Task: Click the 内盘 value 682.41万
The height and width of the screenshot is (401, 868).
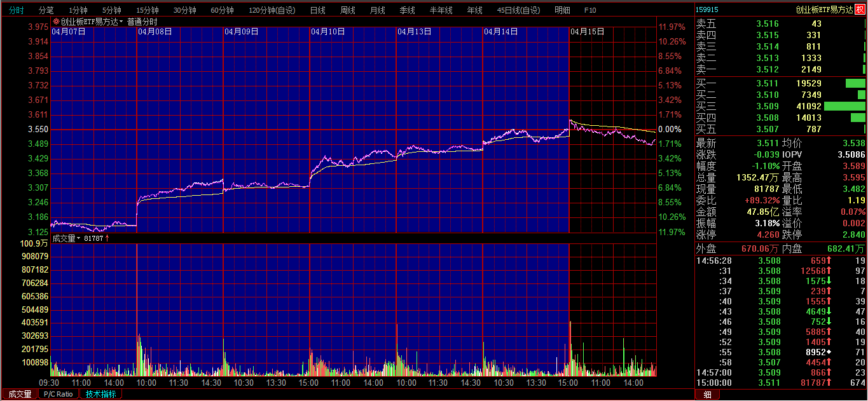Action: tap(847, 248)
